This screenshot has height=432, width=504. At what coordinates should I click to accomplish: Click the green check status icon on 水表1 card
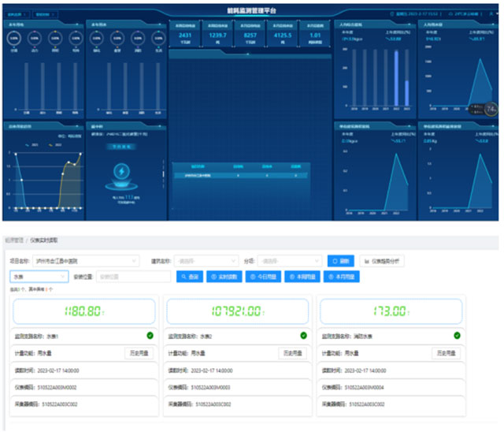(150, 336)
